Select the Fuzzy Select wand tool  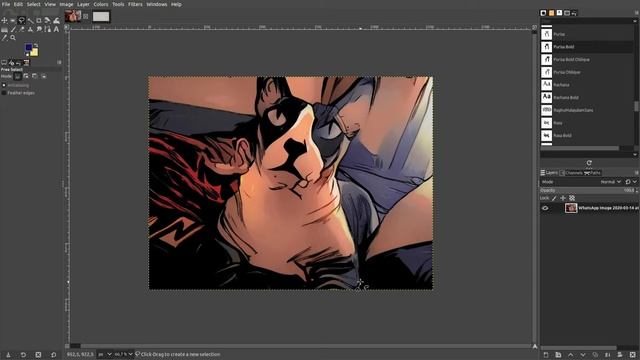point(31,20)
